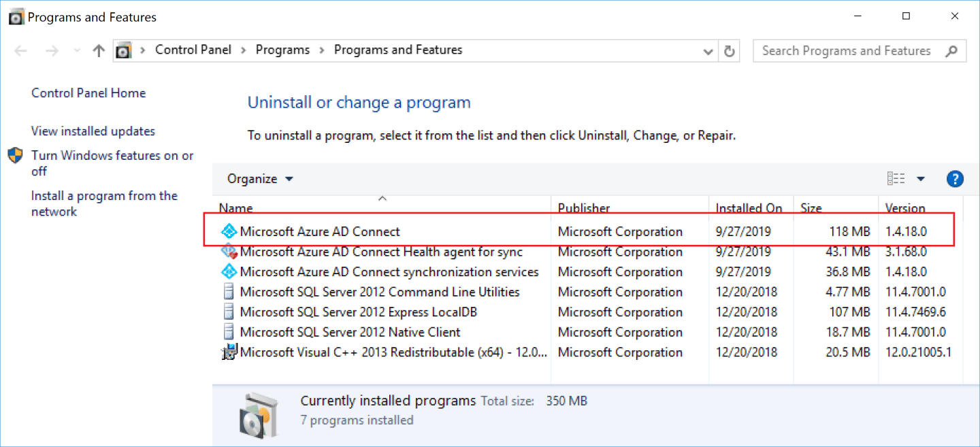The height and width of the screenshot is (447, 980).
Task: Click the SQL Server 2012 Native Client icon
Action: tap(229, 332)
